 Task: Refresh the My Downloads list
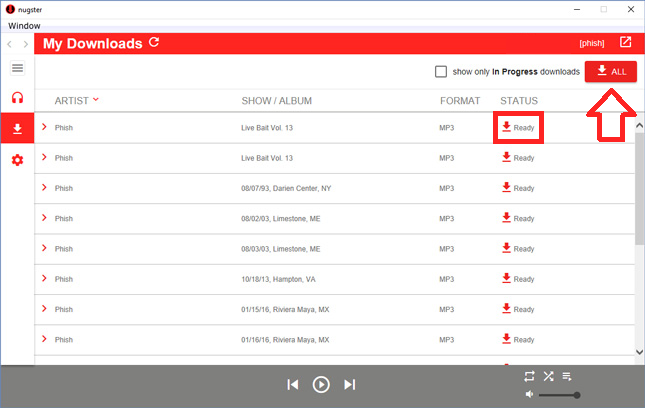(x=154, y=42)
